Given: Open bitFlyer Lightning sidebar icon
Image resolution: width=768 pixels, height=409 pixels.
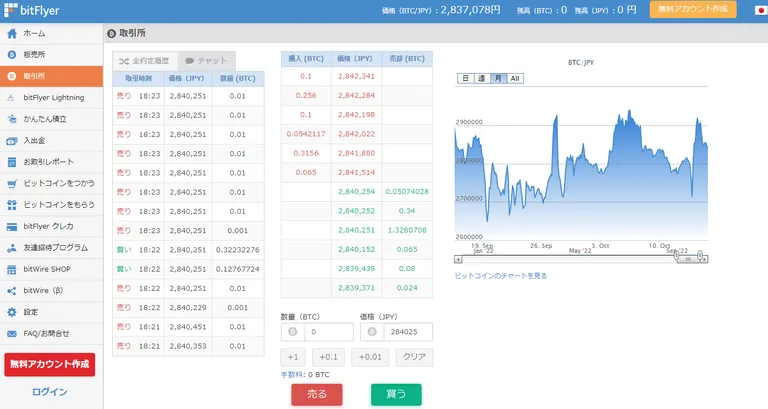Looking at the screenshot, I should (x=12, y=98).
